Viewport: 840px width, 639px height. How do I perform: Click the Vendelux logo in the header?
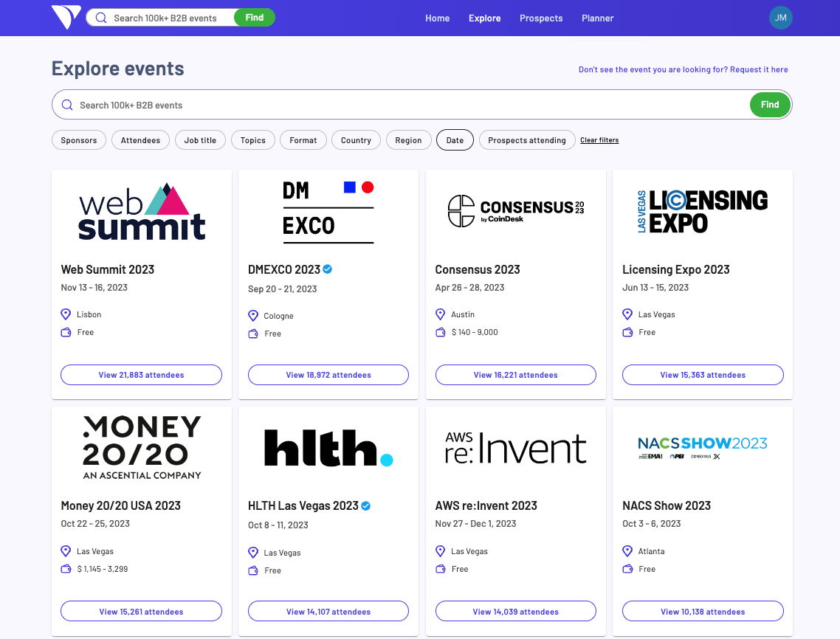pos(65,17)
